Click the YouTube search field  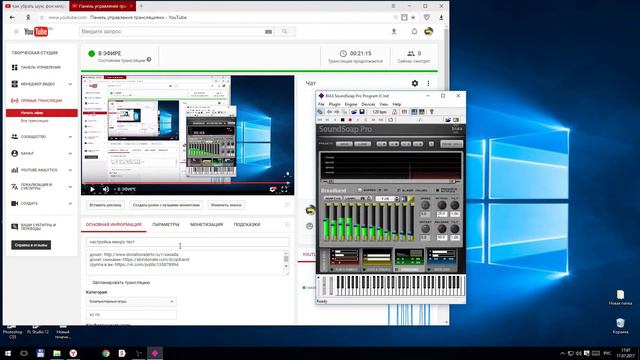coord(171,31)
